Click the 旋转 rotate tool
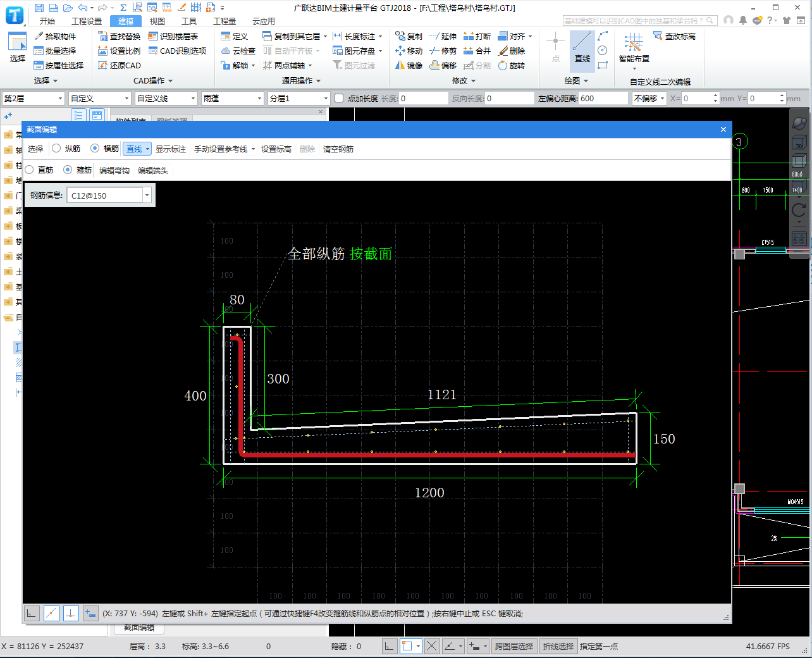Screen dimensions: 812x658 (x=512, y=65)
